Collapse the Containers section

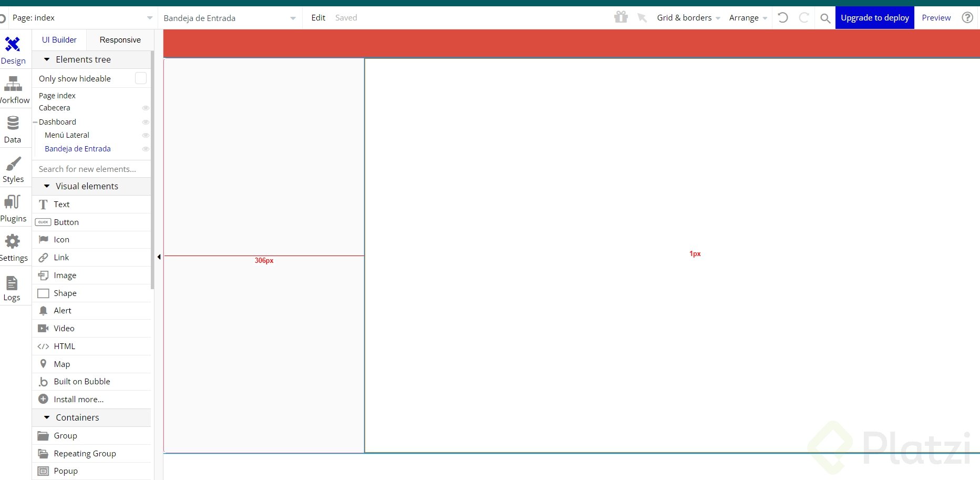click(47, 417)
